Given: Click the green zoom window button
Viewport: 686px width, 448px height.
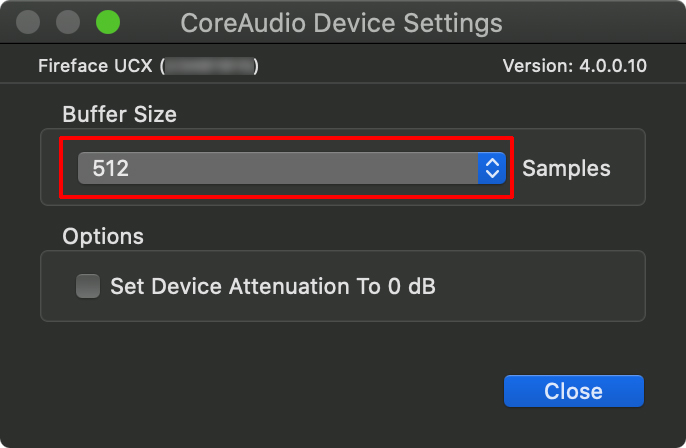Looking at the screenshot, I should pos(106,21).
